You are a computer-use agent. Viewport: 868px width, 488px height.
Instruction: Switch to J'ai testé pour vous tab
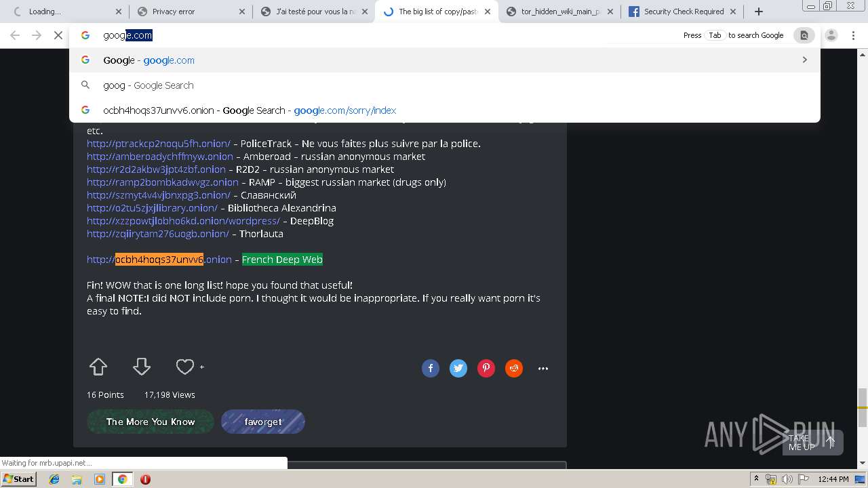[313, 12]
